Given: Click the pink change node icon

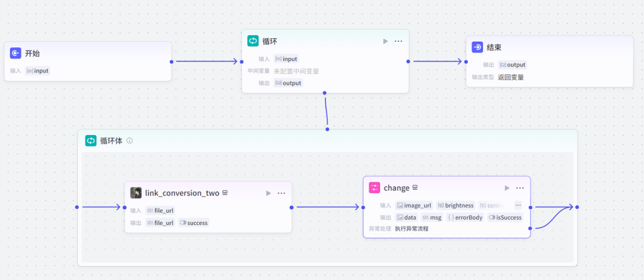Looking at the screenshot, I should (374, 187).
